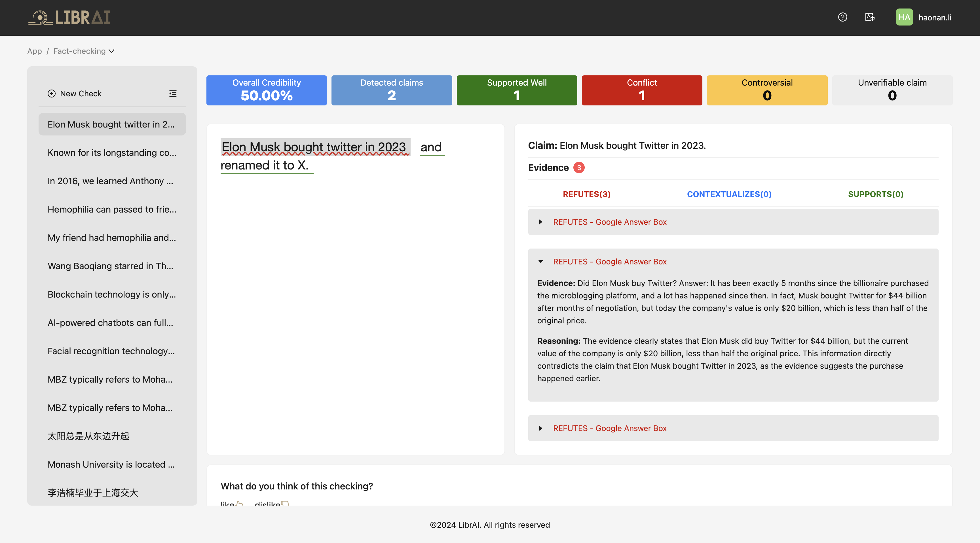
Task: Click the App breadcrumb link
Action: pyautogui.click(x=34, y=51)
